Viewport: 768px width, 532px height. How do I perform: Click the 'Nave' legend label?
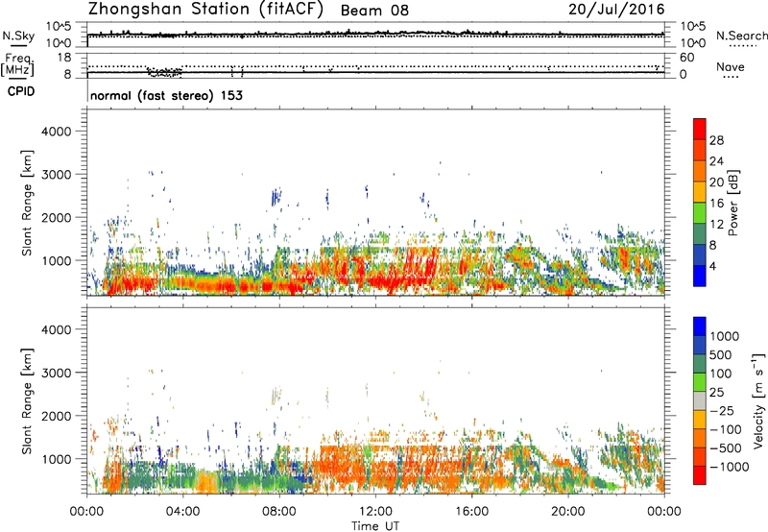tap(731, 67)
